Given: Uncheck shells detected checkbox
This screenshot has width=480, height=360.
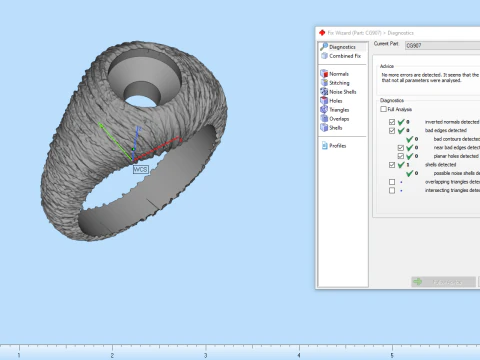Looking at the screenshot, I should coord(392,165).
